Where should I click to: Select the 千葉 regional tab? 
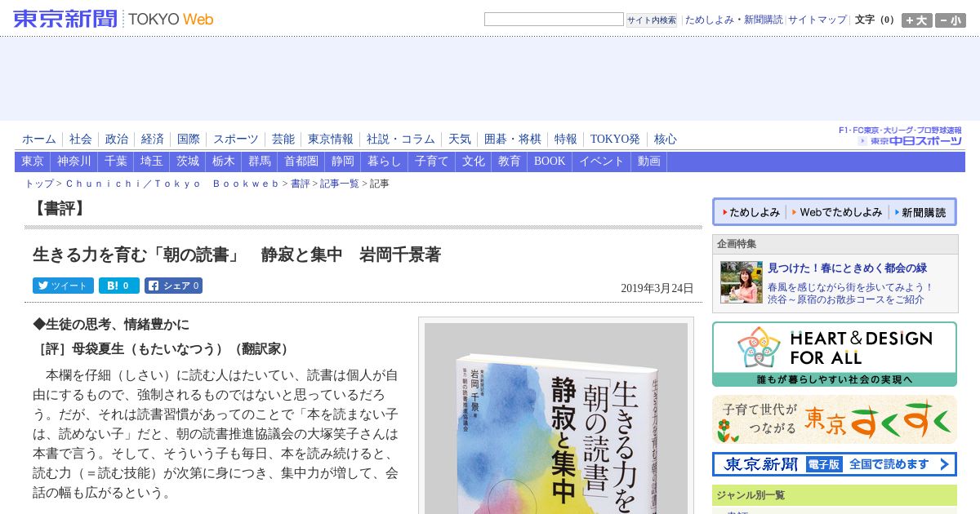coord(116,162)
